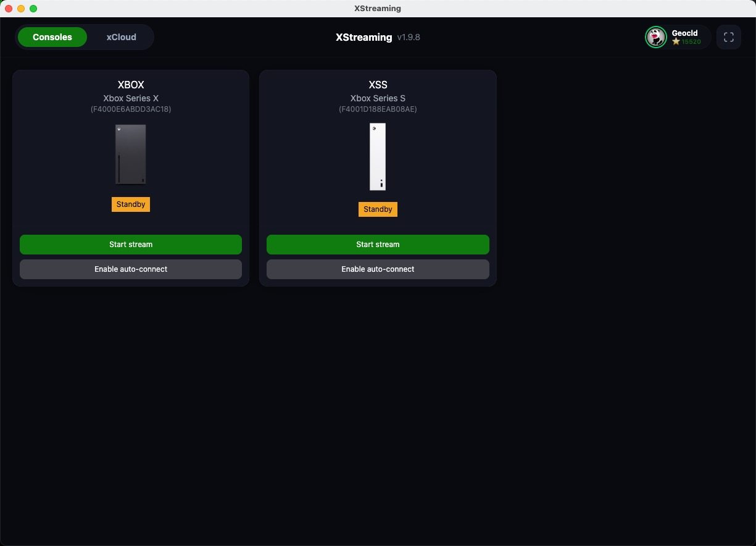Enable auto-connect for XBOX Series X

pyautogui.click(x=131, y=269)
